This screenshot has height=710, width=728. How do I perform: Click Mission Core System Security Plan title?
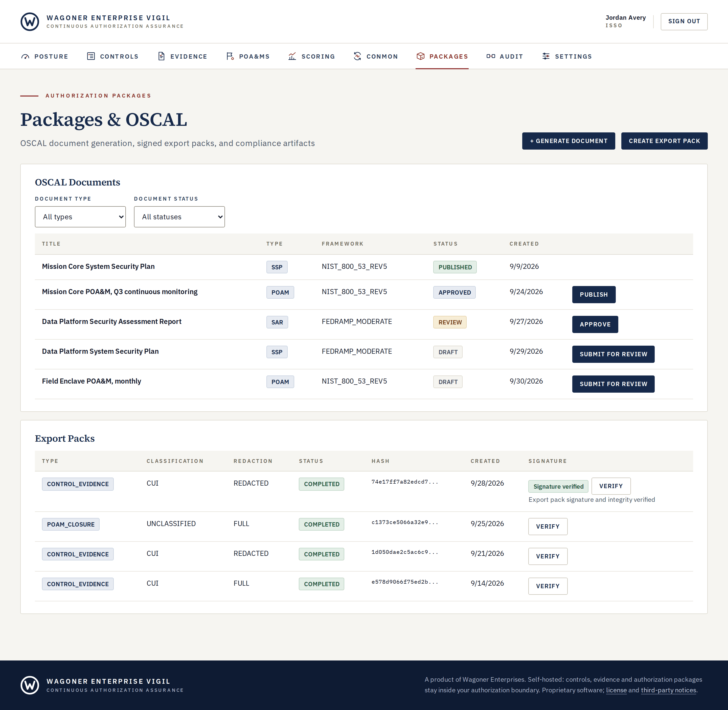98,266
